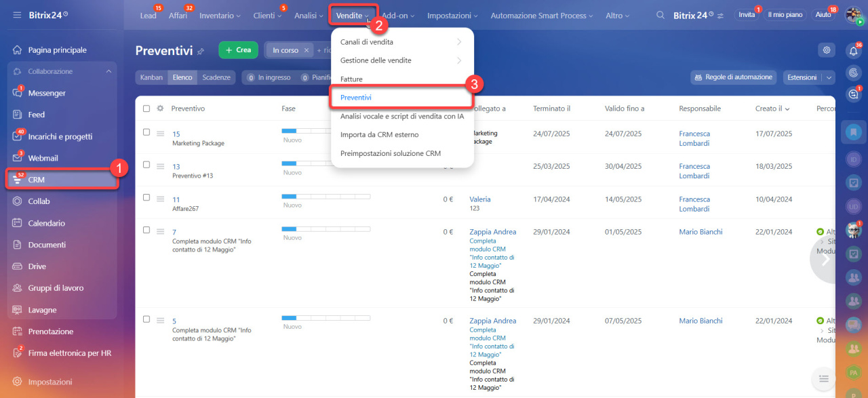Click the gear settings icon near Preventivi list
Image resolution: width=868 pixels, height=398 pixels.
(826, 49)
